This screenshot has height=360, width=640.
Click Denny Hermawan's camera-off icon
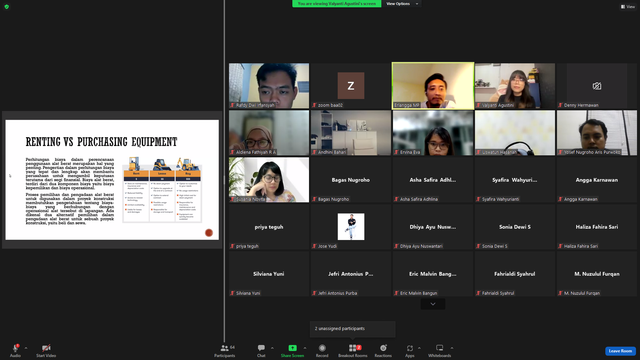coord(597,86)
